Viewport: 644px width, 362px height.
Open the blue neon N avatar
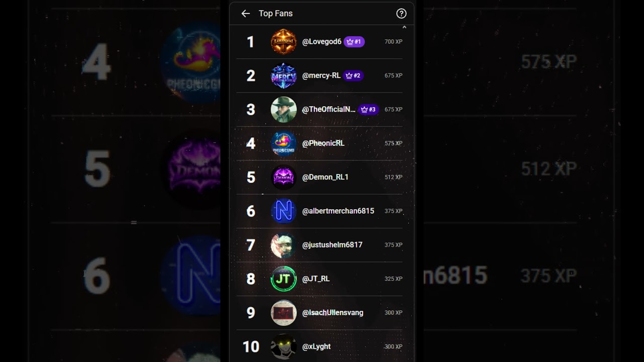click(284, 211)
